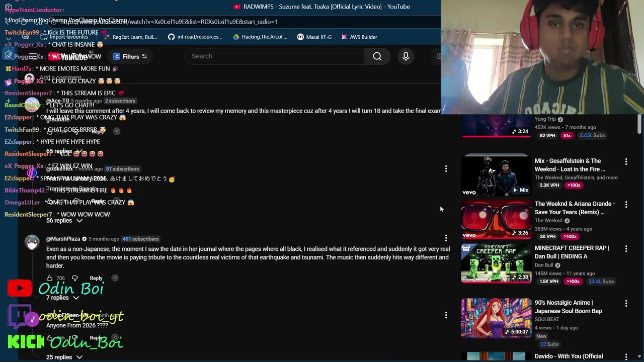644x362 pixels.
Task: Click the '33.4L Subs' label under Dan Bull
Action: [601, 282]
